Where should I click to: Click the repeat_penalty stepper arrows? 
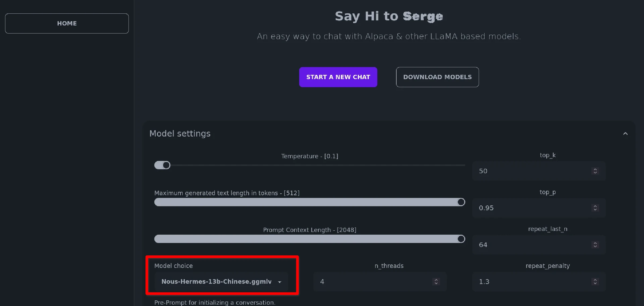point(595,282)
